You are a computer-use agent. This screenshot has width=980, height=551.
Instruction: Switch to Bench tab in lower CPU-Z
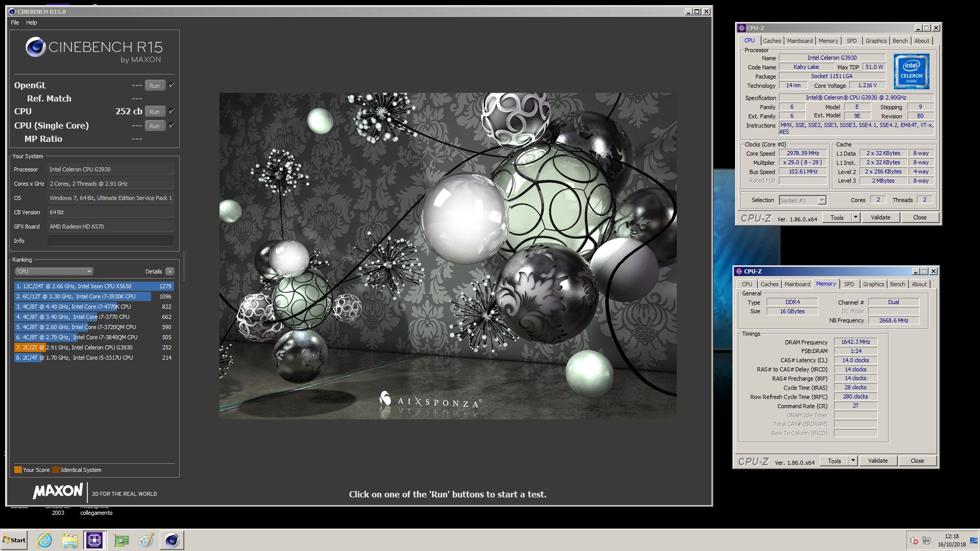tap(897, 284)
